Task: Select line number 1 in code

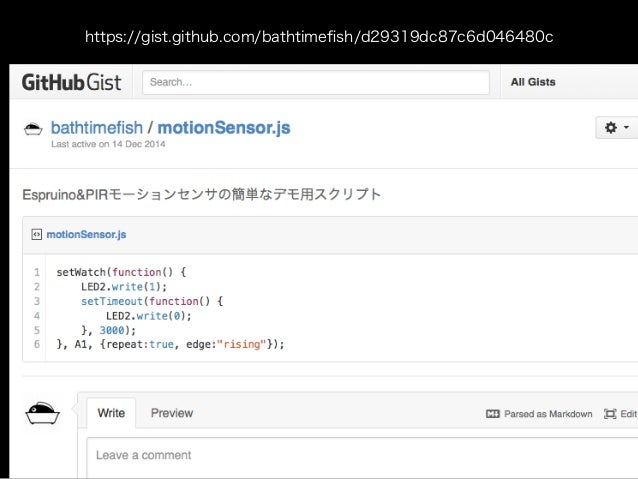Action: click(x=35, y=271)
